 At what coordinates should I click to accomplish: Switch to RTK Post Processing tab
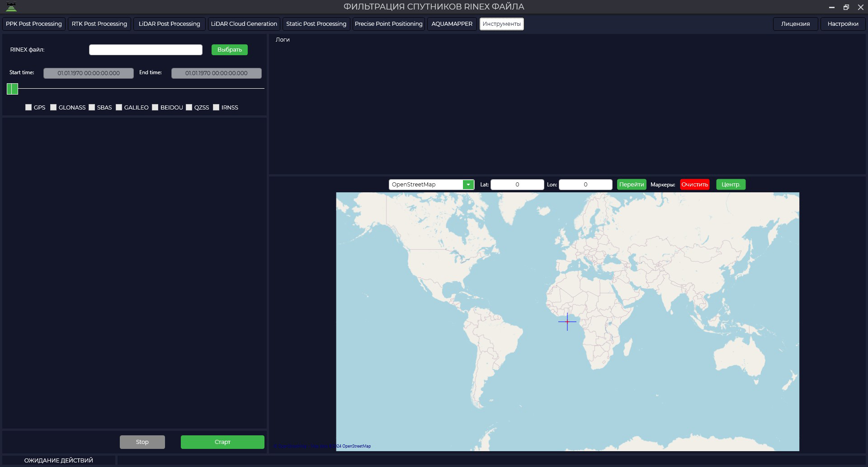[99, 24]
